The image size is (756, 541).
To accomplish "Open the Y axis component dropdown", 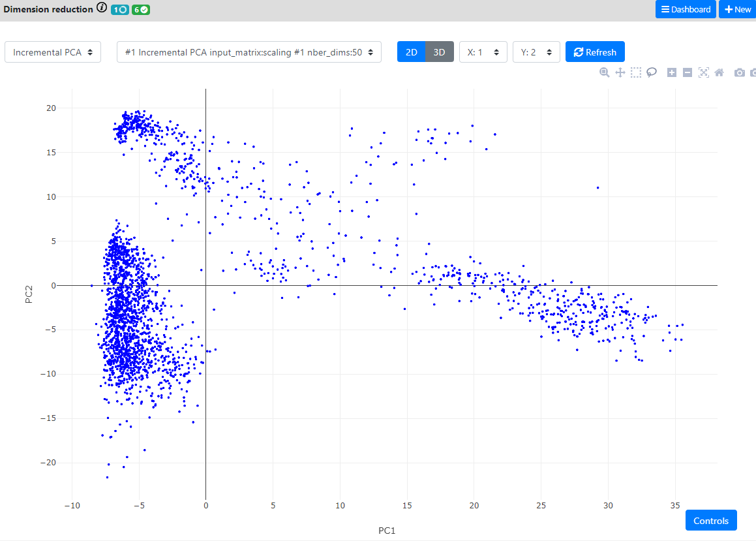I will pos(536,52).
